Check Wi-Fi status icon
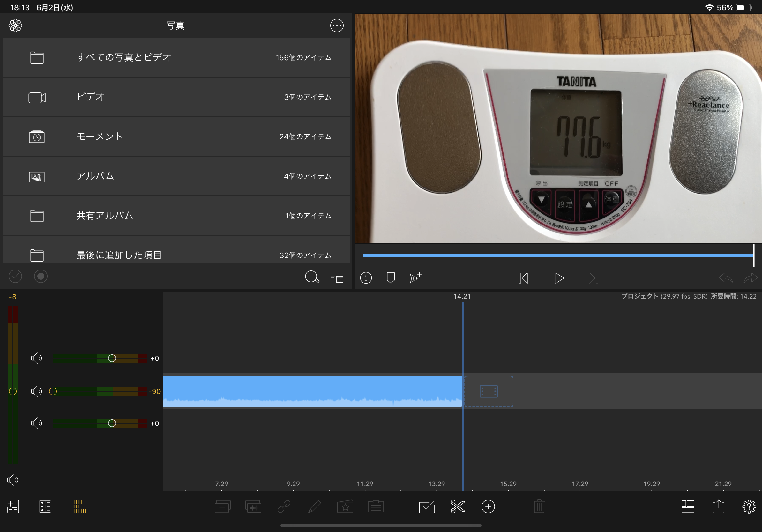This screenshot has width=762, height=532. [709, 8]
